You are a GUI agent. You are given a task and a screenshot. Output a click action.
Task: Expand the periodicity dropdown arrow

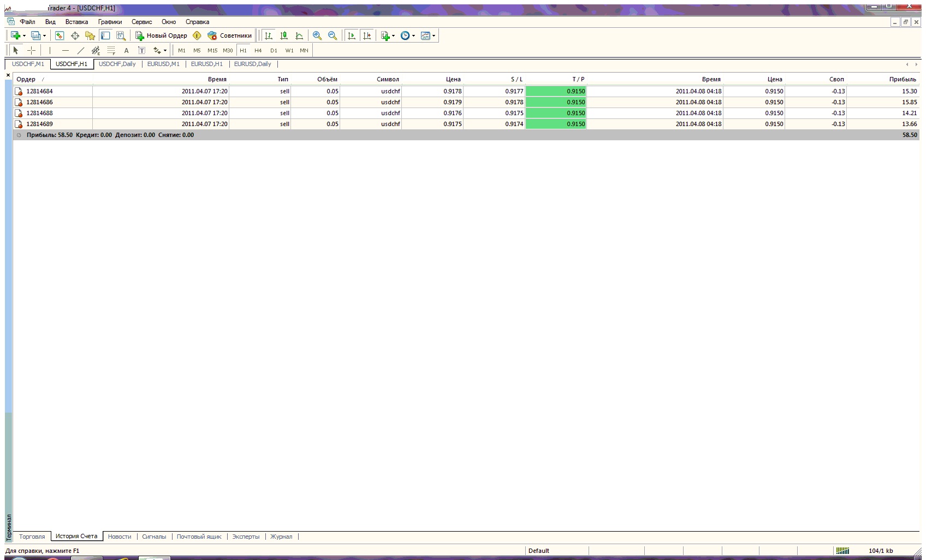(413, 36)
